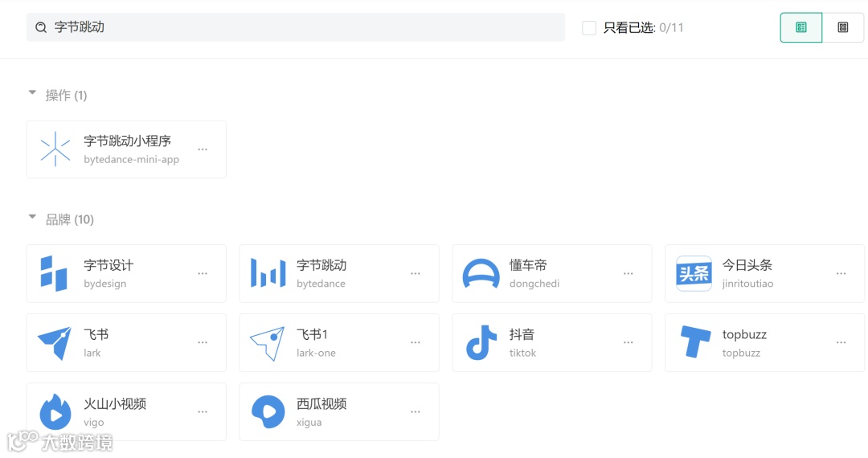868x458 pixels.
Task: Switch to the list view layout
Action: click(801, 27)
